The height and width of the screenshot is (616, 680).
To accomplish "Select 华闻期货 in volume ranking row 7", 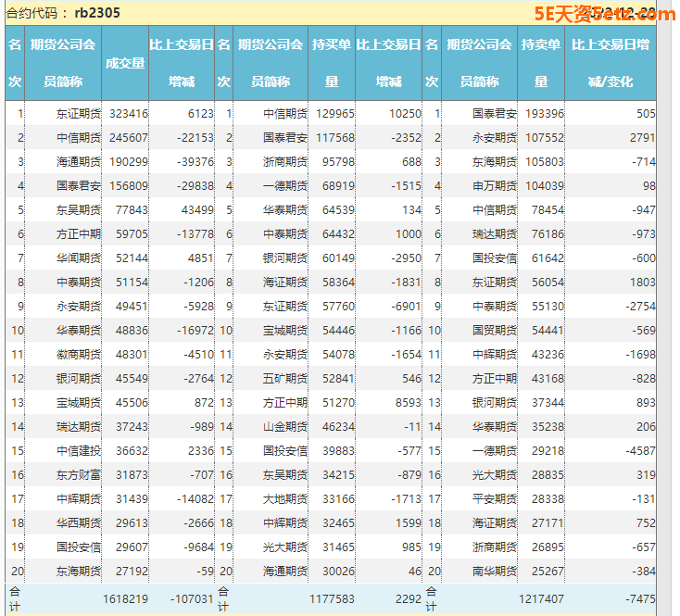I will click(79, 258).
